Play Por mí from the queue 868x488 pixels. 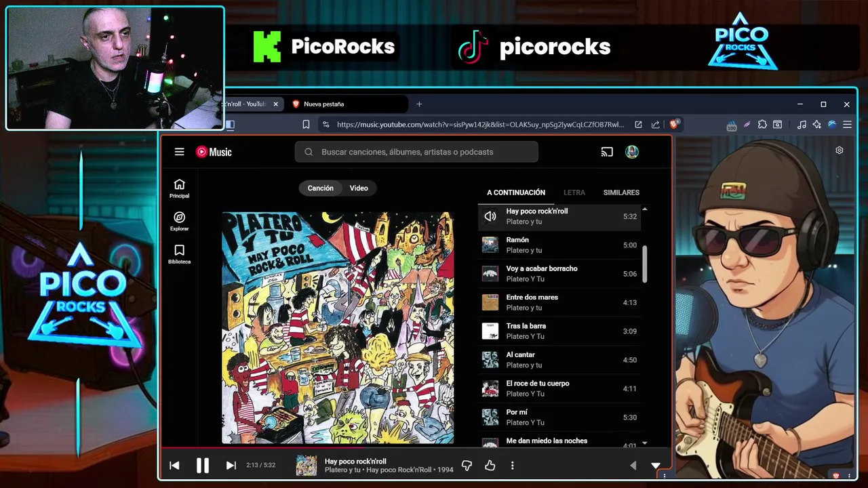[x=559, y=417]
